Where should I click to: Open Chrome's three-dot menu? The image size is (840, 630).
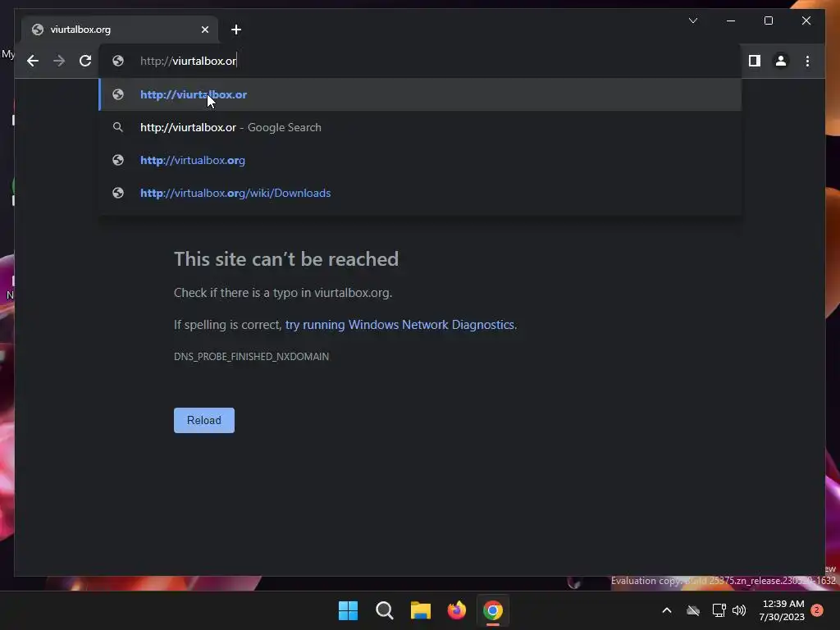(807, 61)
